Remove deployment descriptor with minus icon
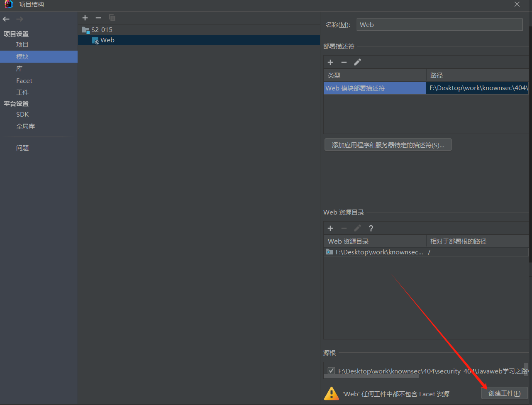The height and width of the screenshot is (405, 532). pos(344,62)
